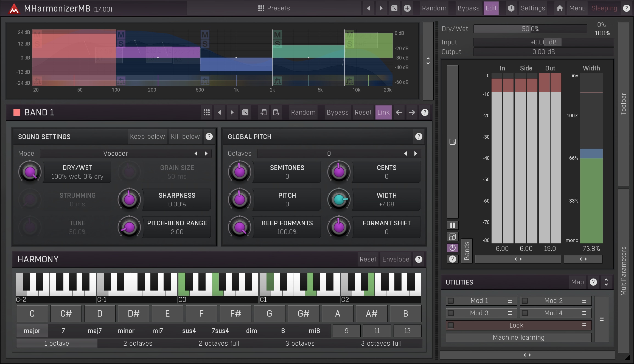This screenshot has height=364, width=634.
Task: Open the main presets grid icon
Action: point(261,8)
